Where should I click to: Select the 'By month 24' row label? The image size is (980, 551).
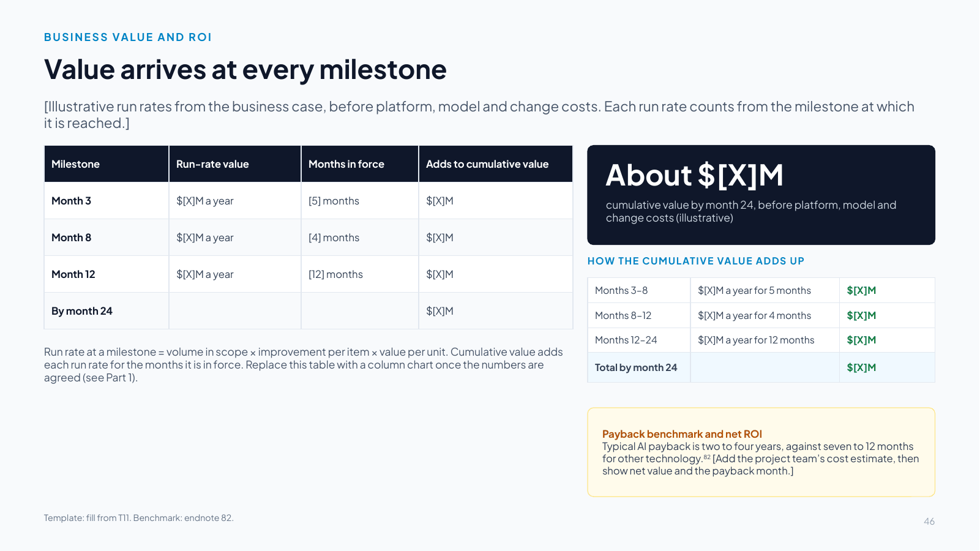pos(82,311)
